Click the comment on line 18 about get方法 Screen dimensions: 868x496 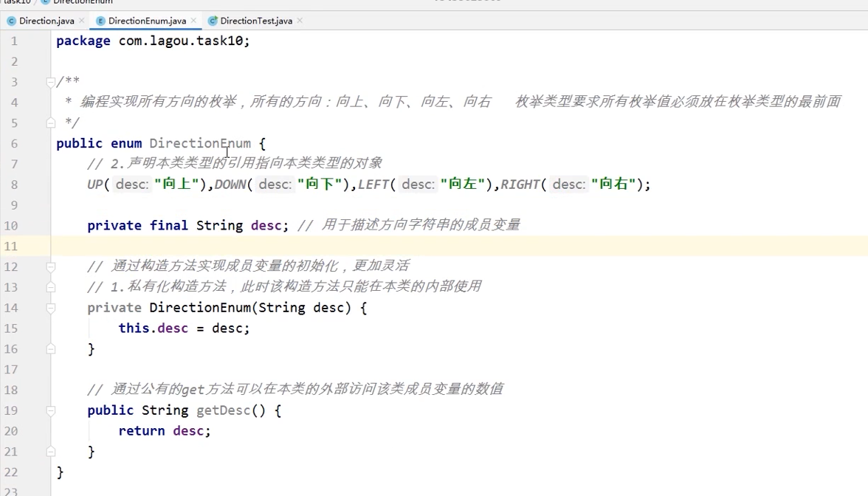click(x=295, y=390)
